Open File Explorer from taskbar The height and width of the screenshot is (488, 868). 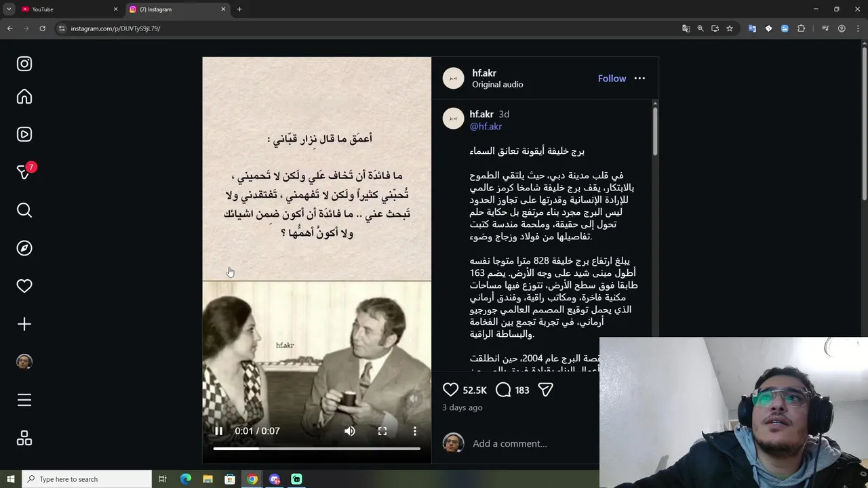(208, 479)
